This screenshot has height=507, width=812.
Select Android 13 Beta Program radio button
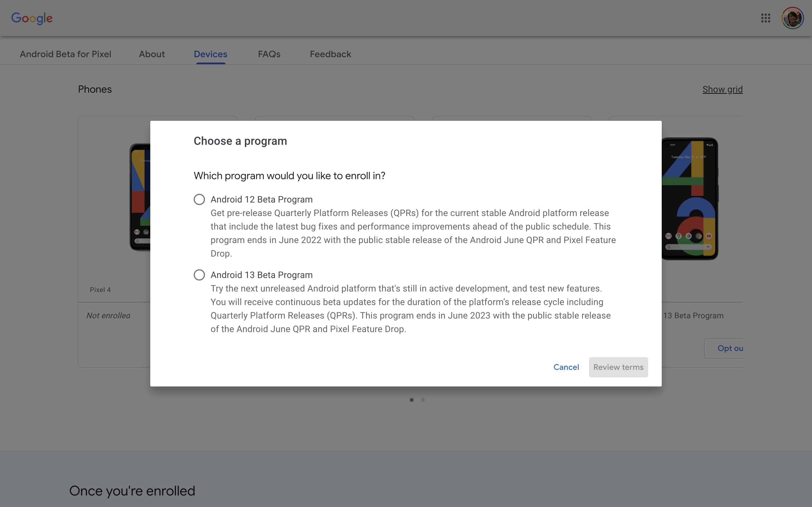[x=199, y=275]
